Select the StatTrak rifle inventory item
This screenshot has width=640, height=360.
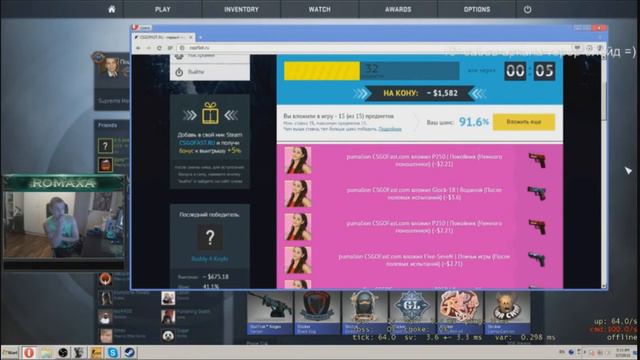pyautogui.click(x=269, y=313)
